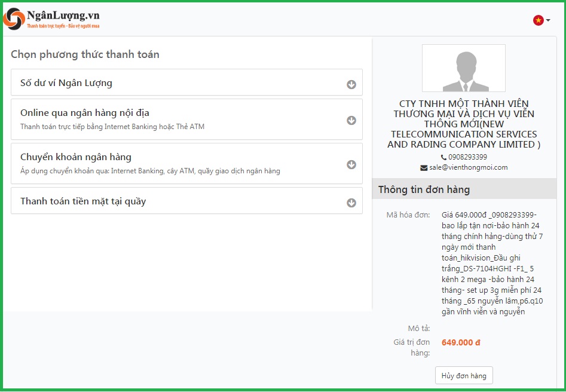Select Số dư ví Ngân Lượng payment method
The height and width of the screenshot is (392, 566).
click(66, 83)
